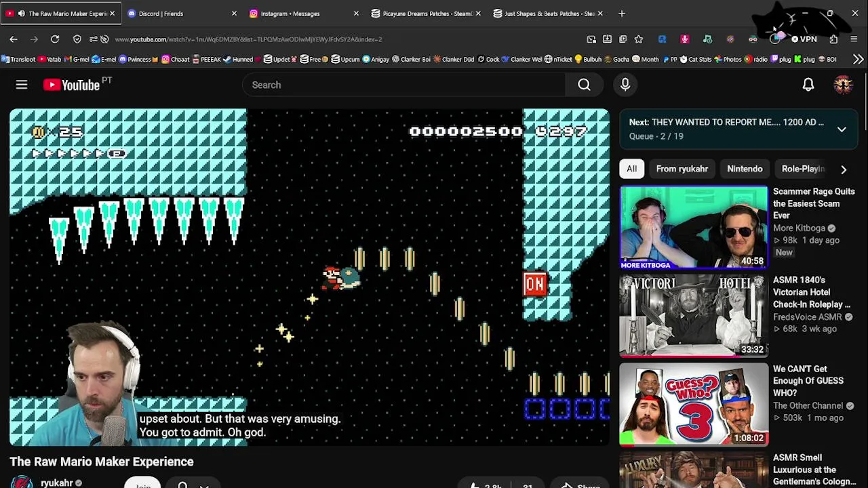Click the Next: THEY WANTED TO REPORT ME queue text
This screenshot has width=868, height=488.
726,123
